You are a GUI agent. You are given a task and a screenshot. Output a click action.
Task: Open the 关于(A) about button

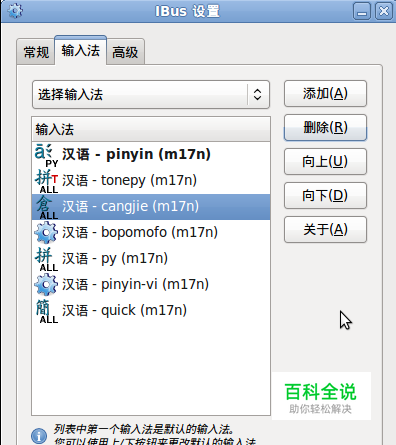325,230
